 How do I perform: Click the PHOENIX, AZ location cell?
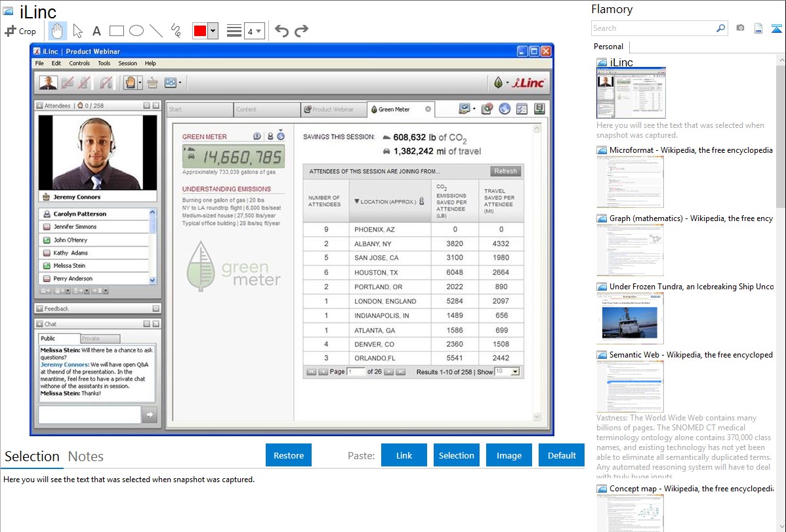coord(390,230)
